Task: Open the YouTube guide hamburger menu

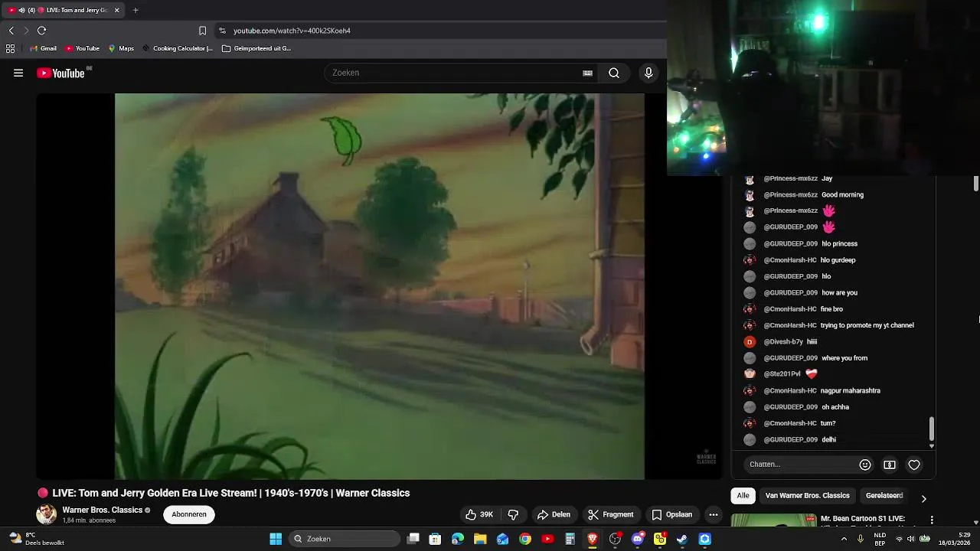Action: point(18,73)
